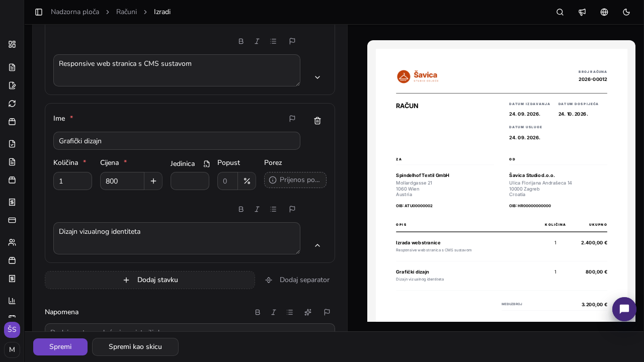The width and height of the screenshot is (644, 362).
Task: Open the Porez Prijenos po... selector
Action: tap(295, 180)
